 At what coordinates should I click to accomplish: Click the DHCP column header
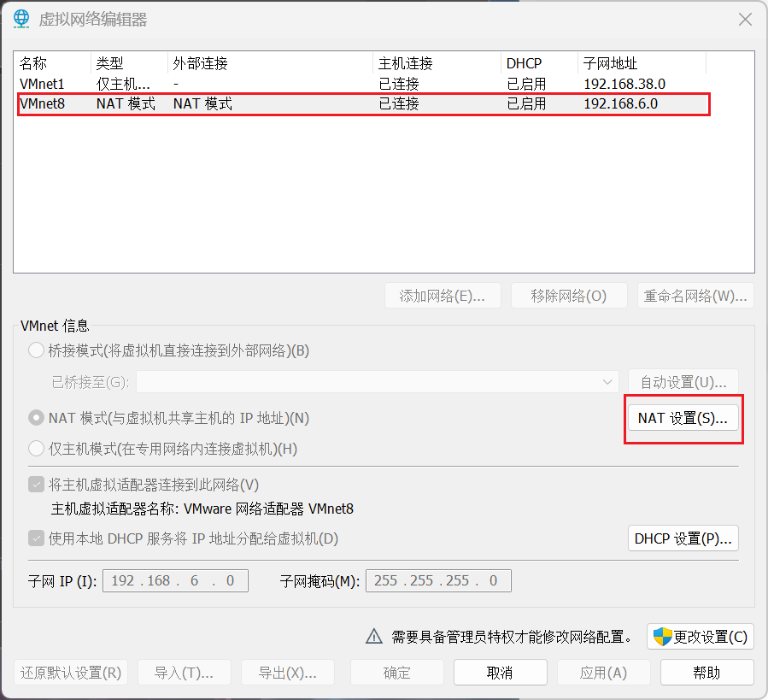(x=539, y=63)
